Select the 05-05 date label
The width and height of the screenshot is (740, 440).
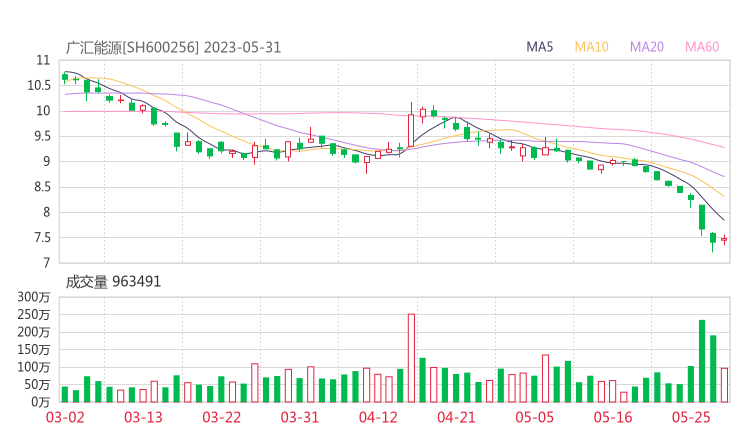tap(535, 417)
